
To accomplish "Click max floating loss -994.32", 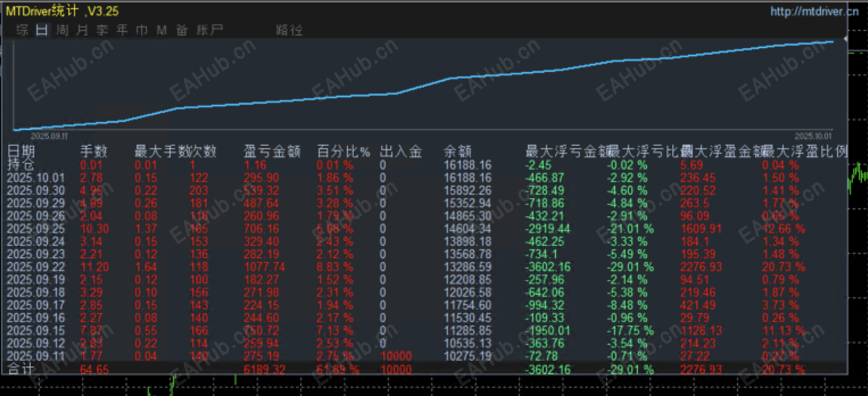I will coord(545,305).
